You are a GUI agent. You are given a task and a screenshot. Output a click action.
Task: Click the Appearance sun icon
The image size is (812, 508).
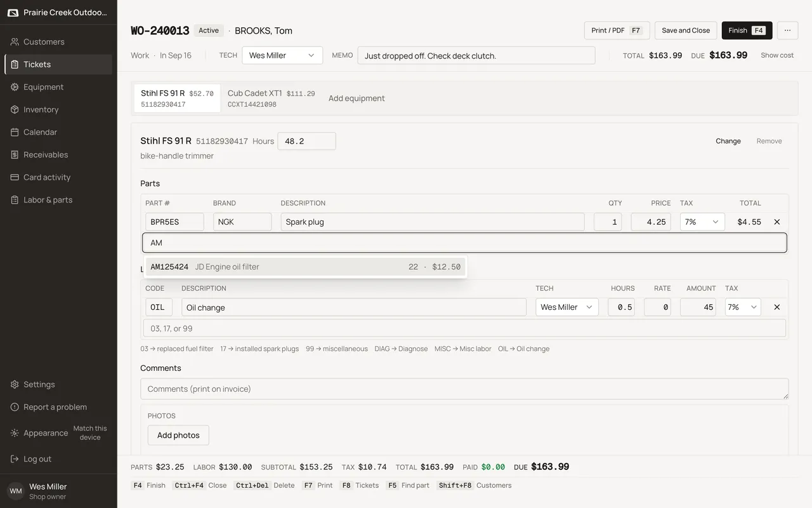point(15,433)
